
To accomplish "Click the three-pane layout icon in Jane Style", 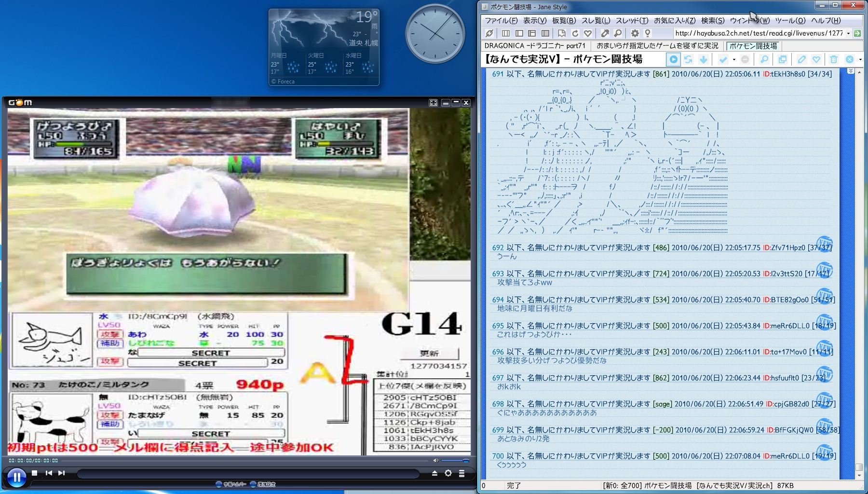I will (532, 33).
